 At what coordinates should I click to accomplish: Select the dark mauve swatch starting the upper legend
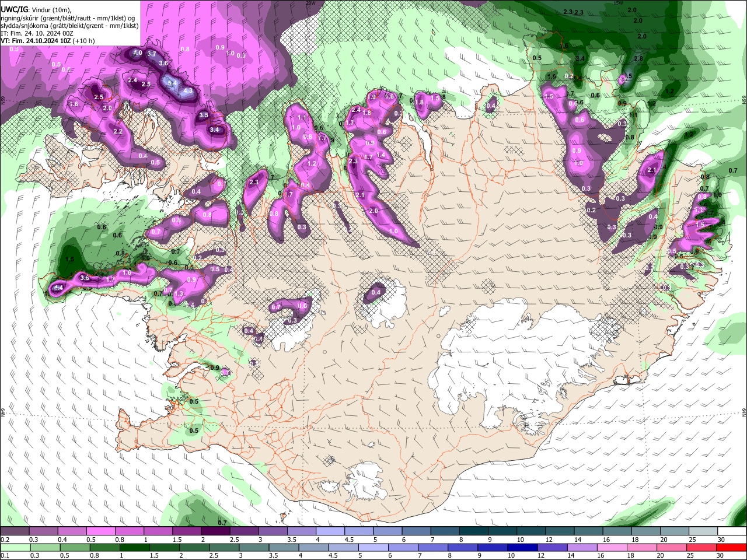click(15, 531)
